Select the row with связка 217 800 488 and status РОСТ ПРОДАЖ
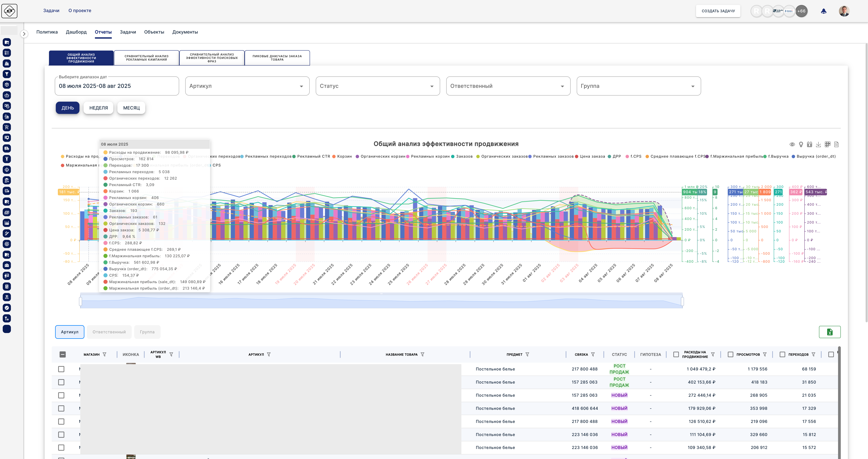The height and width of the screenshot is (459, 868). coord(61,369)
